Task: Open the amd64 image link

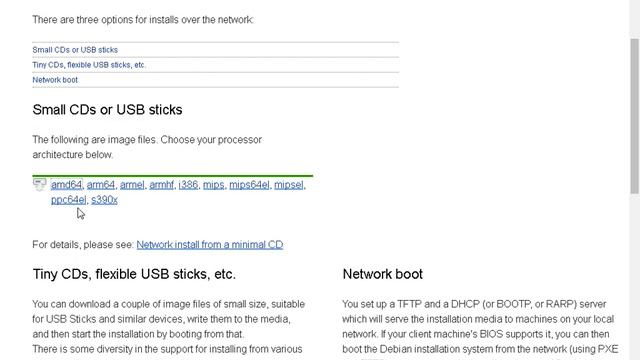Action: tap(67, 185)
